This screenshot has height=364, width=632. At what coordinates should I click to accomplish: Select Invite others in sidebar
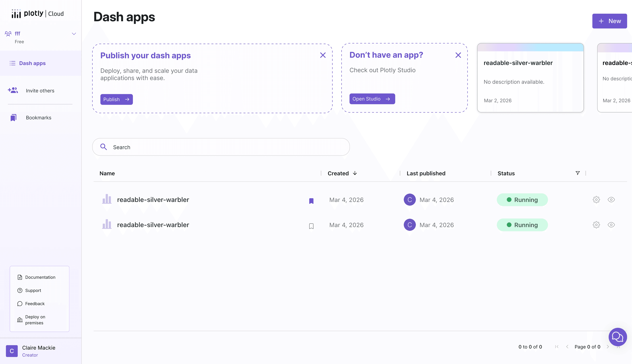click(40, 91)
